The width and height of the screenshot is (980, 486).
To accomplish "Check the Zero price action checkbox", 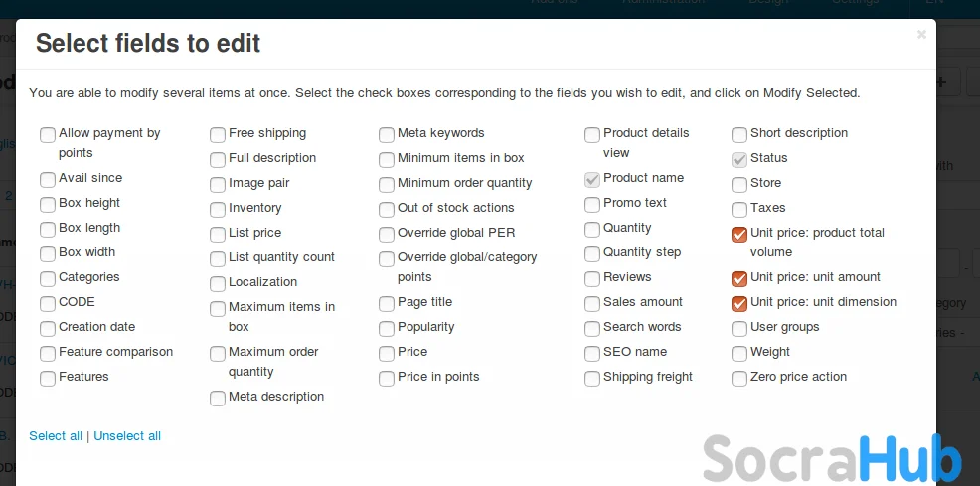I will point(739,379).
